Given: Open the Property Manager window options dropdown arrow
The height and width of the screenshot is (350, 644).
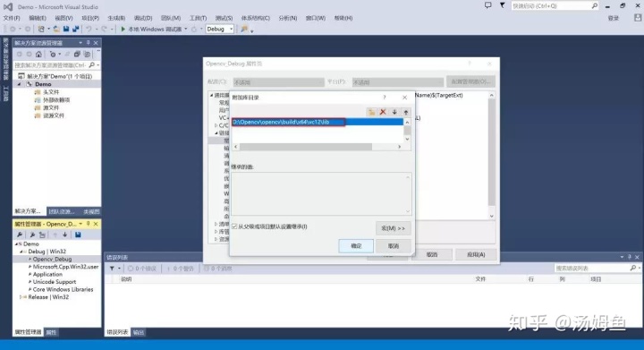Looking at the screenshot, I should [80, 224].
